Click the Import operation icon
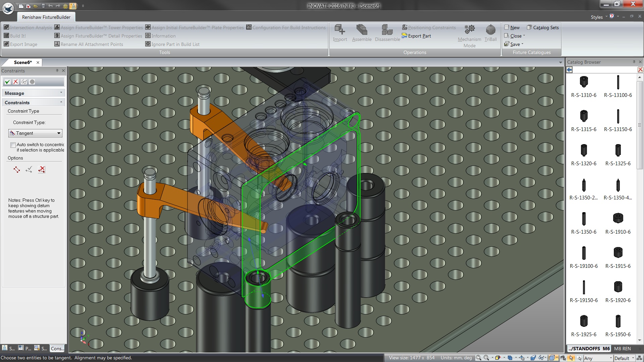 click(340, 30)
